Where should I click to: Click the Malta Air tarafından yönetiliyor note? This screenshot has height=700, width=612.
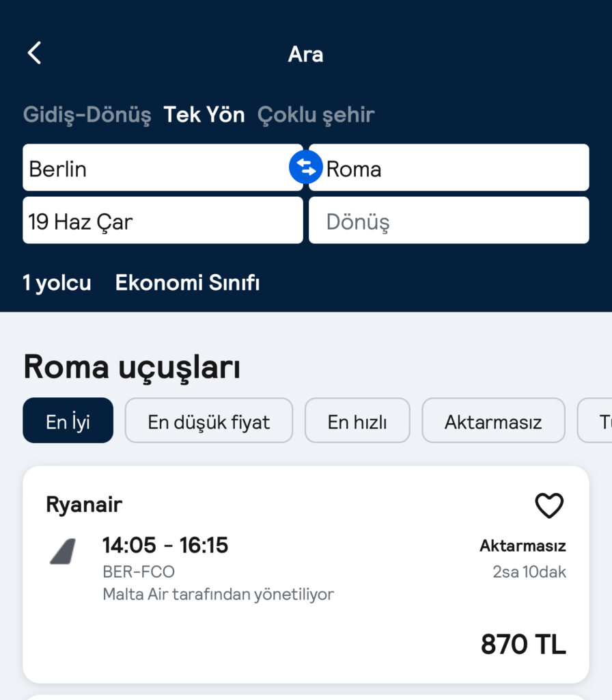coord(218,594)
